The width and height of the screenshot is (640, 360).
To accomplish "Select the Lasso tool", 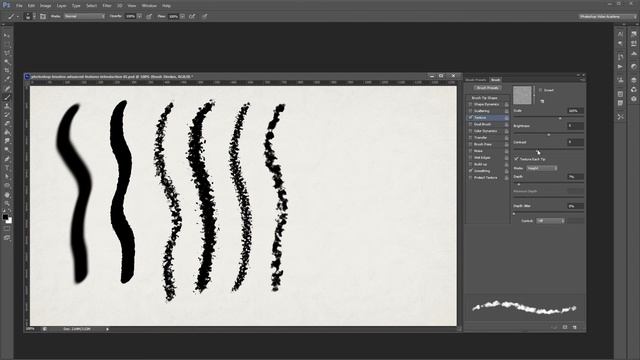I will (7, 53).
